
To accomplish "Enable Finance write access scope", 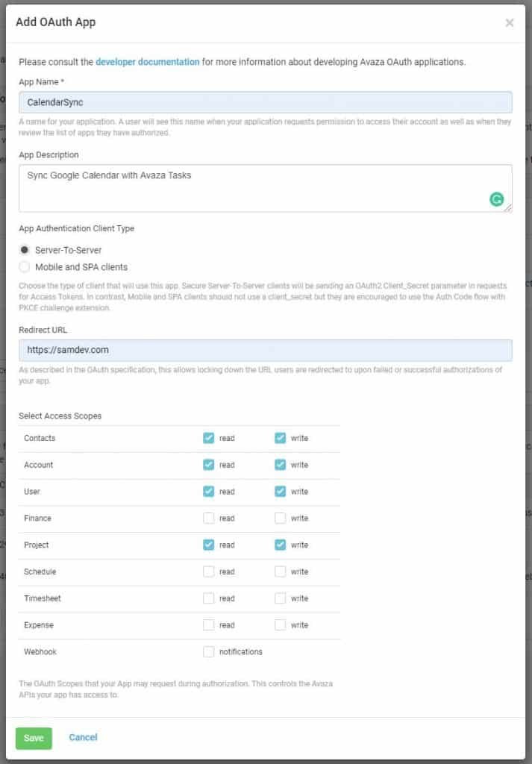I will [x=280, y=518].
